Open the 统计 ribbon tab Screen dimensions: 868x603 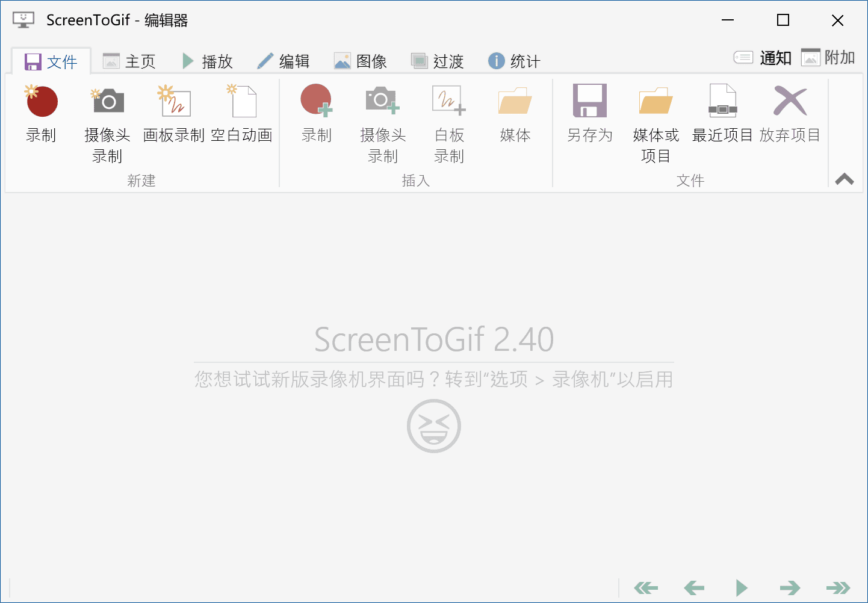click(514, 61)
